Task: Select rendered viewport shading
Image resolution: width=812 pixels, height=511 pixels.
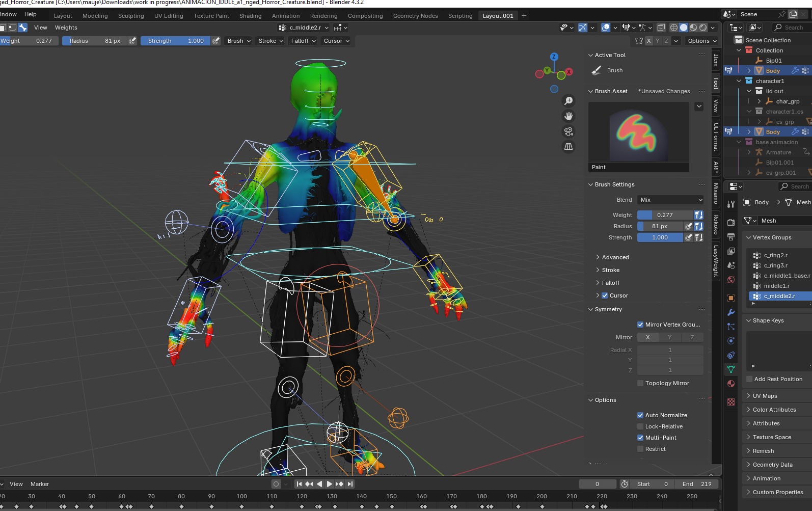Action: (703, 28)
